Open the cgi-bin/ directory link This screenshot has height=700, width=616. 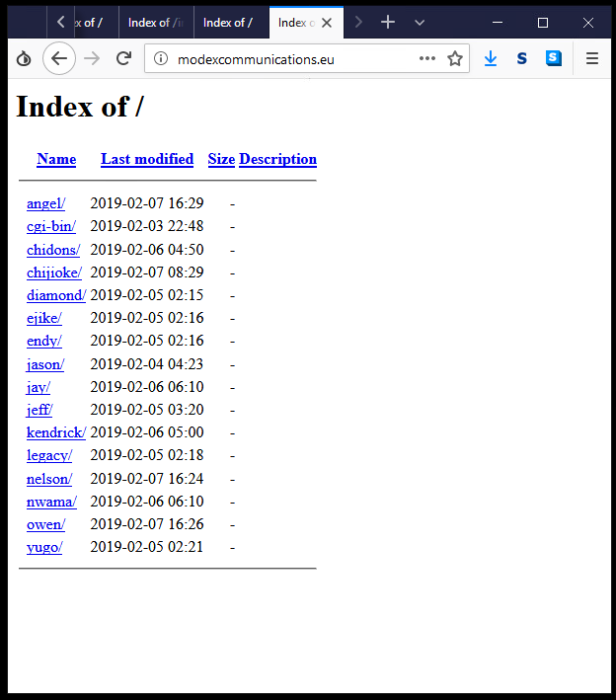[51, 226]
